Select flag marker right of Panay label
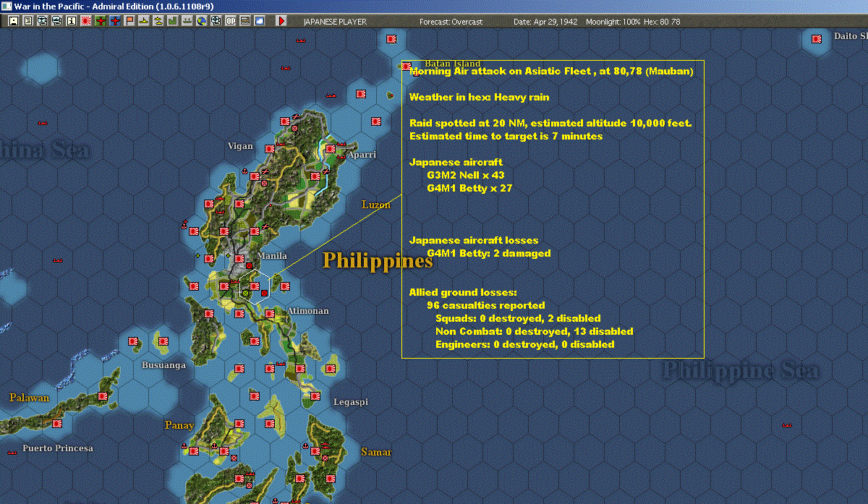Image resolution: width=868 pixels, height=504 pixels. 239,424
